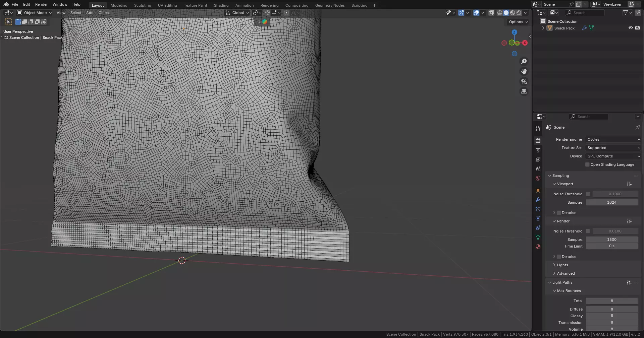Click the Time Limit field showing 0 s
The image size is (644, 338).
pos(612,246)
